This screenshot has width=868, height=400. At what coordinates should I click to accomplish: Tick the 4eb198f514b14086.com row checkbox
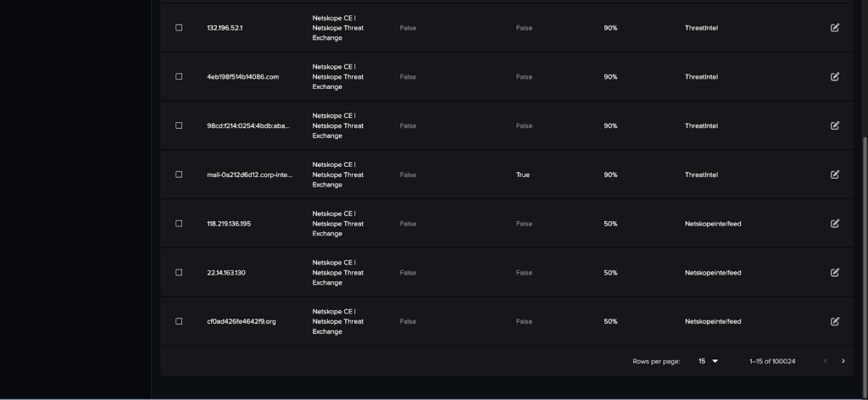179,76
